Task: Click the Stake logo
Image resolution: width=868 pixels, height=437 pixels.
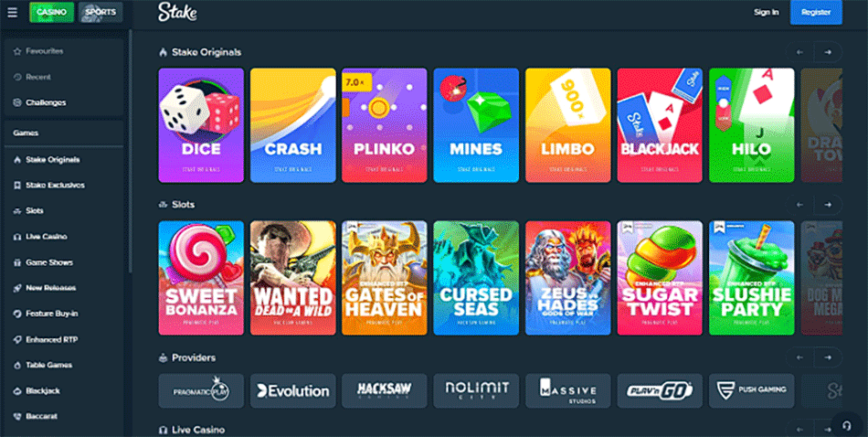Action: tap(177, 12)
